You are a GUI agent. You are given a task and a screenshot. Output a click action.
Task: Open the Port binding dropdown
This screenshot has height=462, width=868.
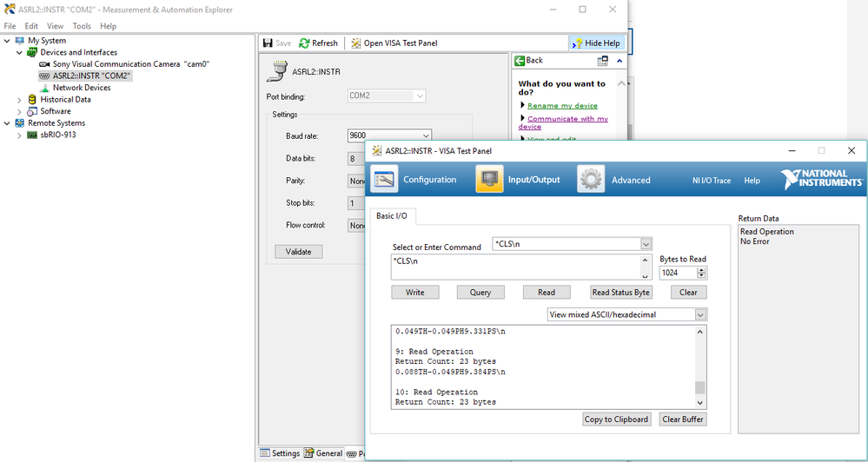tap(420, 96)
